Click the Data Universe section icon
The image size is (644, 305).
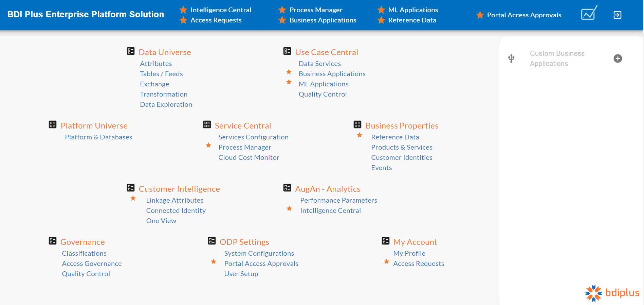(x=131, y=51)
